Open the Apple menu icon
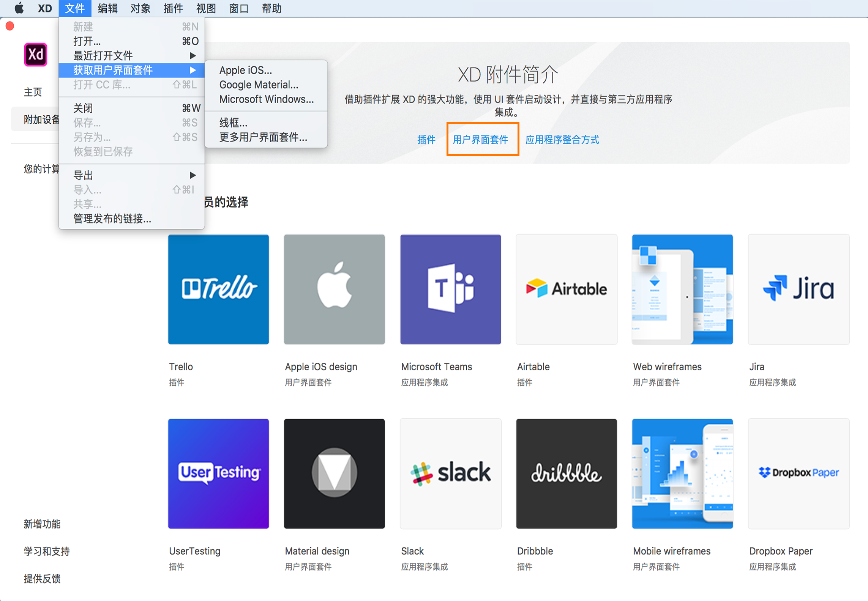Viewport: 868px width, 601px height. [x=19, y=8]
